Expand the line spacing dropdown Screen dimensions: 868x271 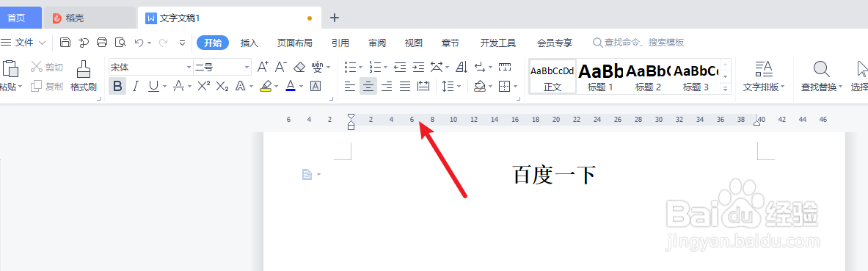point(459,87)
